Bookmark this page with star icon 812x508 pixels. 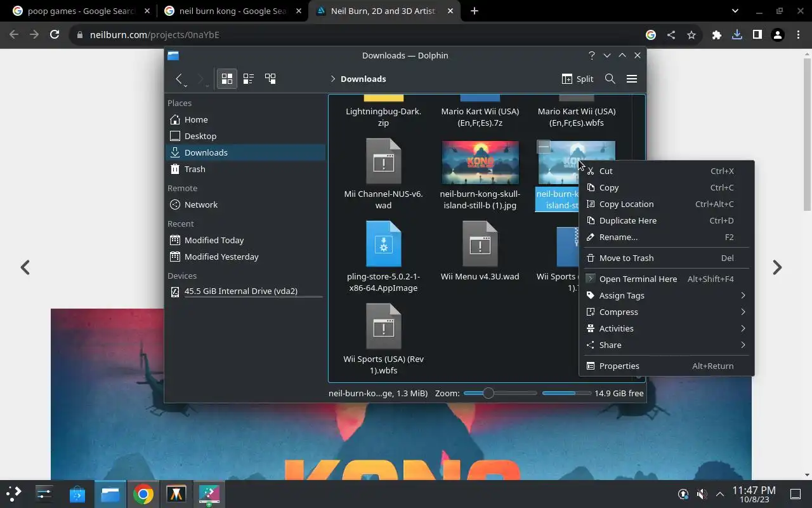click(691, 35)
